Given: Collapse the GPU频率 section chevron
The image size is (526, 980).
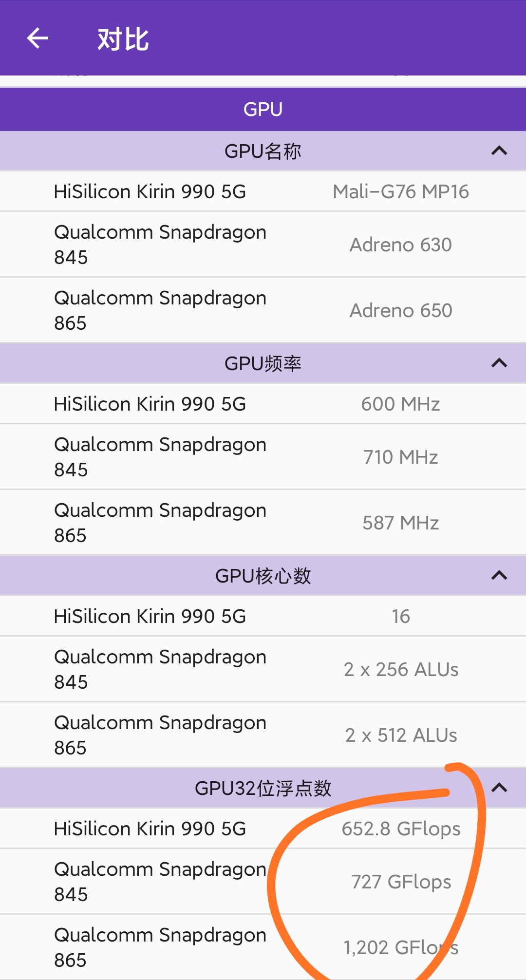Looking at the screenshot, I should click(499, 363).
